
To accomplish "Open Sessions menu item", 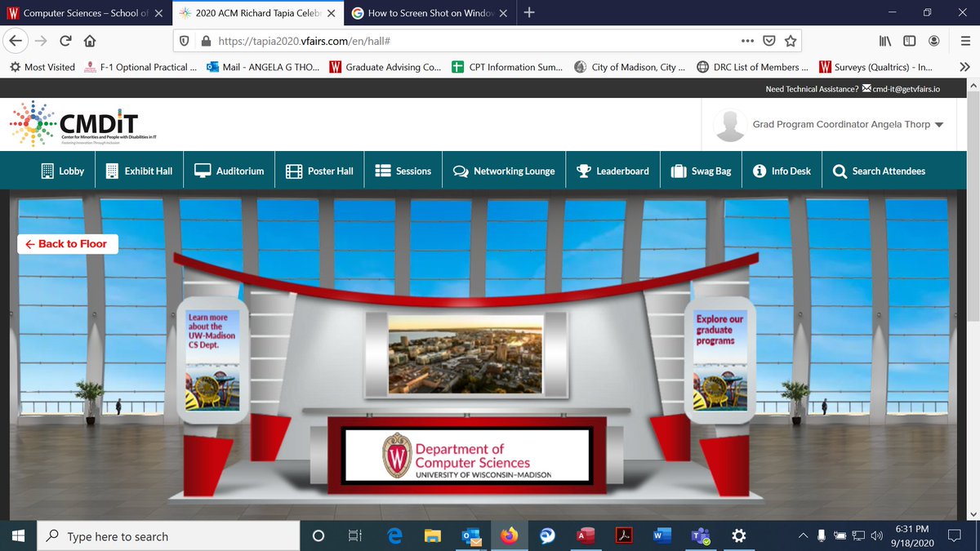I will coord(403,171).
